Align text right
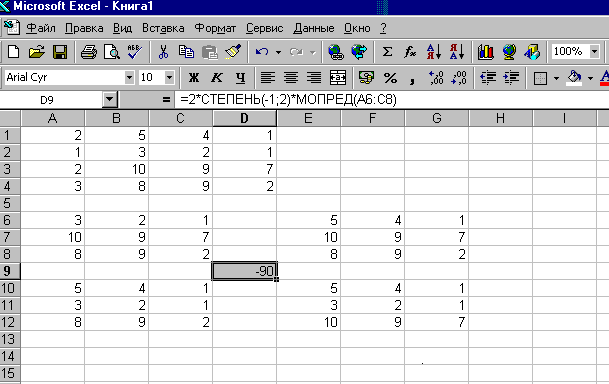 [314, 78]
